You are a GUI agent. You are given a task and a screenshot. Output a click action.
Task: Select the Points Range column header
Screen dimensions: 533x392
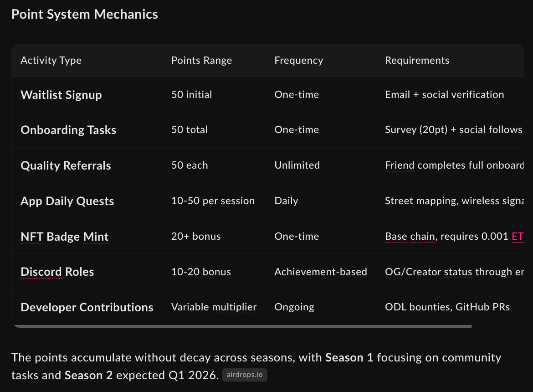click(x=201, y=60)
